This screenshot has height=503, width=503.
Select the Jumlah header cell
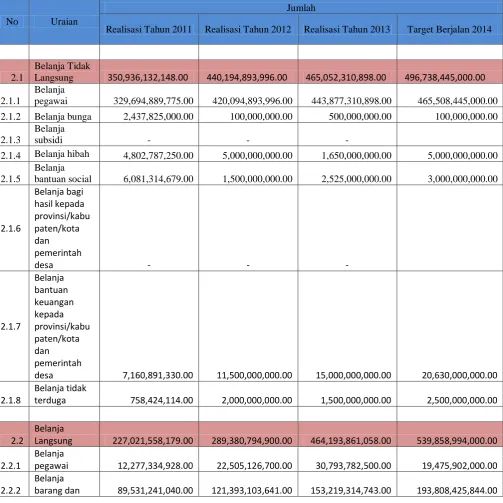301,7
